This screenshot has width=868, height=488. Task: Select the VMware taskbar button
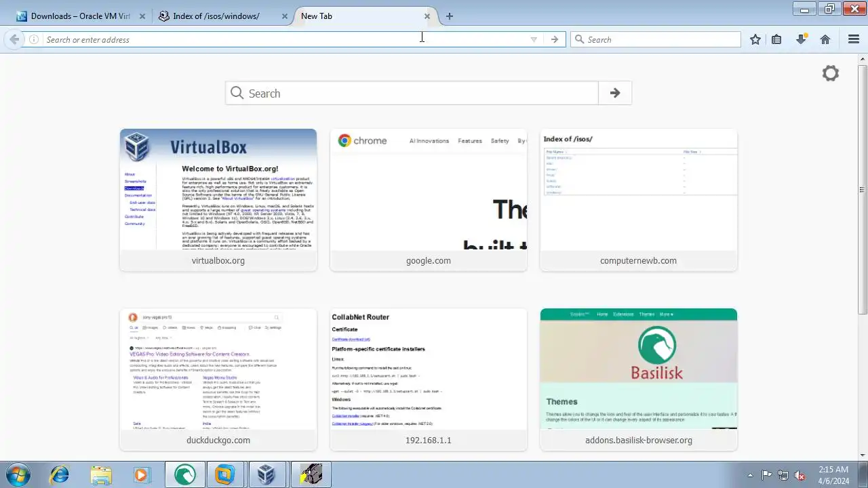click(x=226, y=475)
